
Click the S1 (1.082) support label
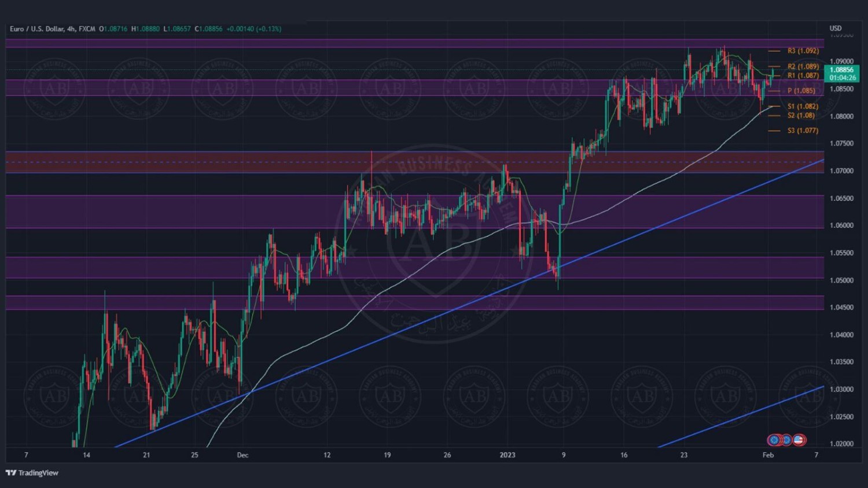[x=803, y=106]
